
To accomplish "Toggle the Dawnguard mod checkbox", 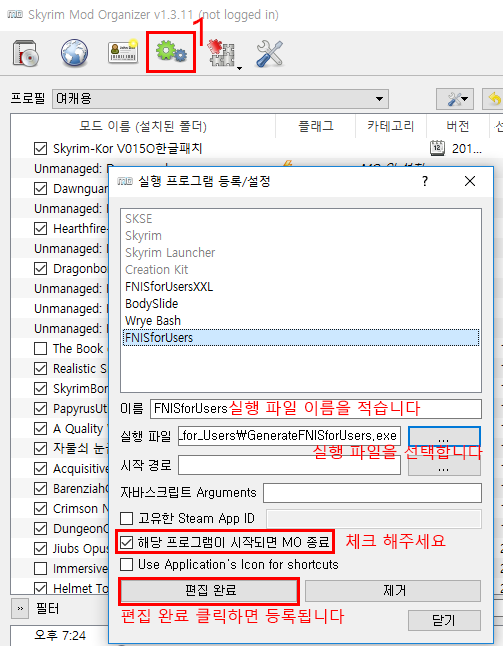I will 40,189.
